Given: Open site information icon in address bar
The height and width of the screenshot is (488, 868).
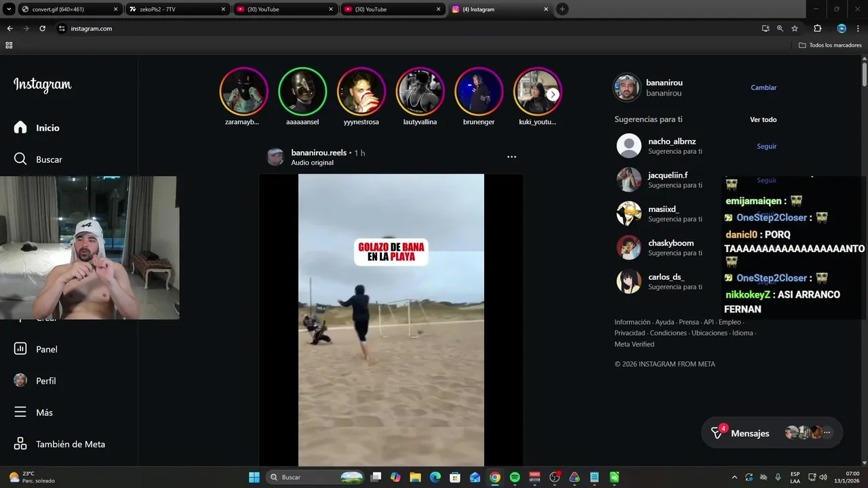Looking at the screenshot, I should (62, 28).
